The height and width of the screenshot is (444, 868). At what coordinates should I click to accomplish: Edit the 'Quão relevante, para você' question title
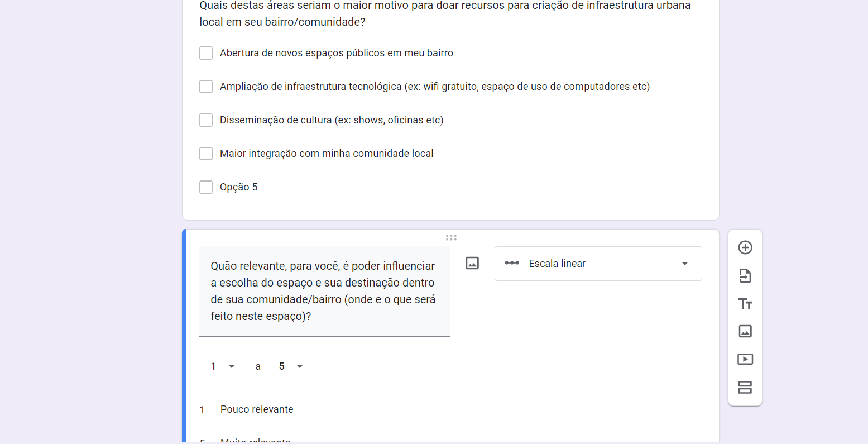click(324, 291)
